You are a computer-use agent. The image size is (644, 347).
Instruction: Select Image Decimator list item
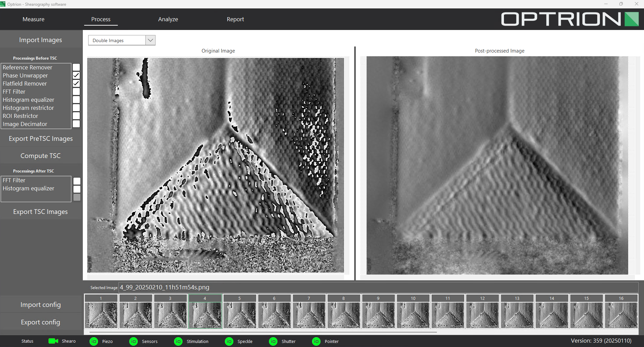tap(36, 124)
